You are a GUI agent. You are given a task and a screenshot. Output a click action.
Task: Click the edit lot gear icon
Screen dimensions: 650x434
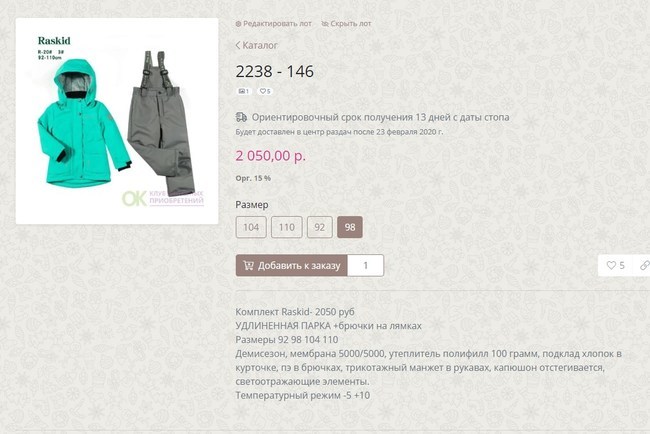pos(238,24)
